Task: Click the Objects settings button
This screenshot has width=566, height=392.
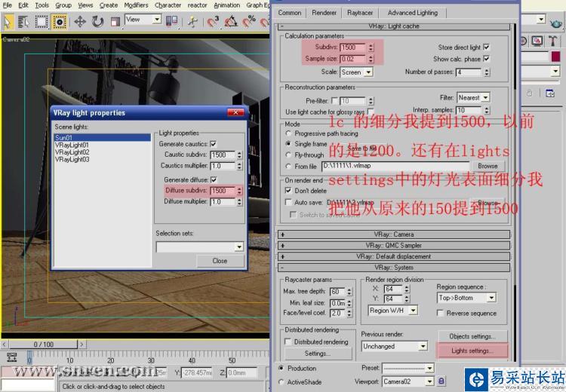Action: click(x=472, y=336)
